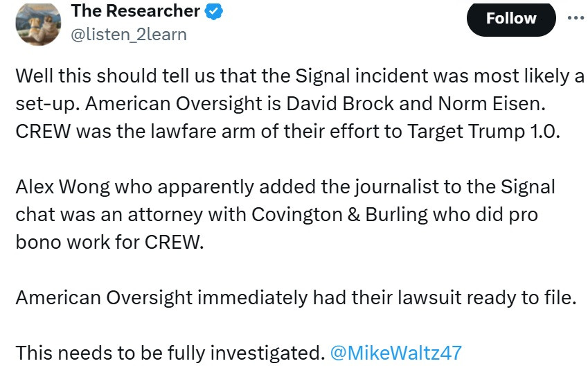
Task: Click the phrase "fully investigated"
Action: tap(254, 352)
